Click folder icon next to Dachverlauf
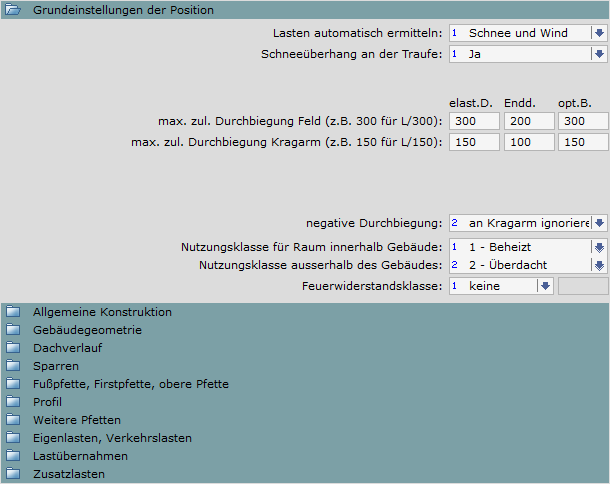The image size is (610, 484). [x=13, y=348]
